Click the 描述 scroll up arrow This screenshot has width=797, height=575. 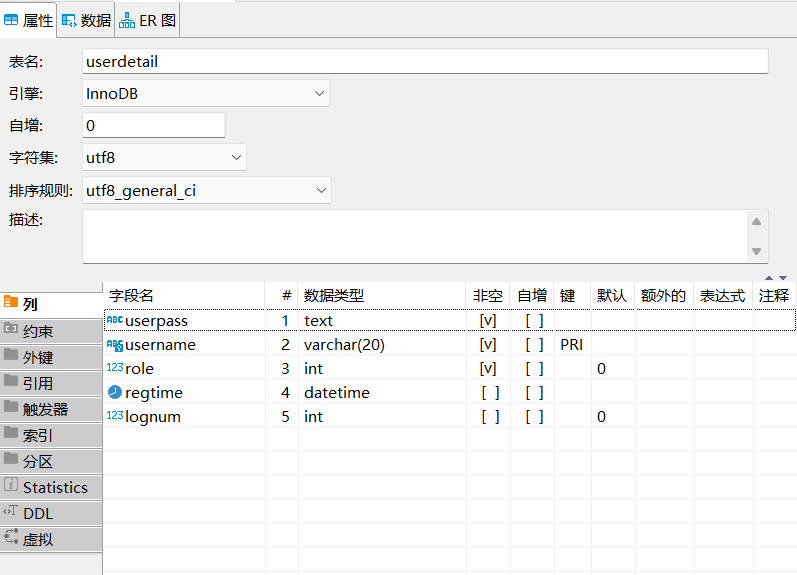click(x=756, y=222)
